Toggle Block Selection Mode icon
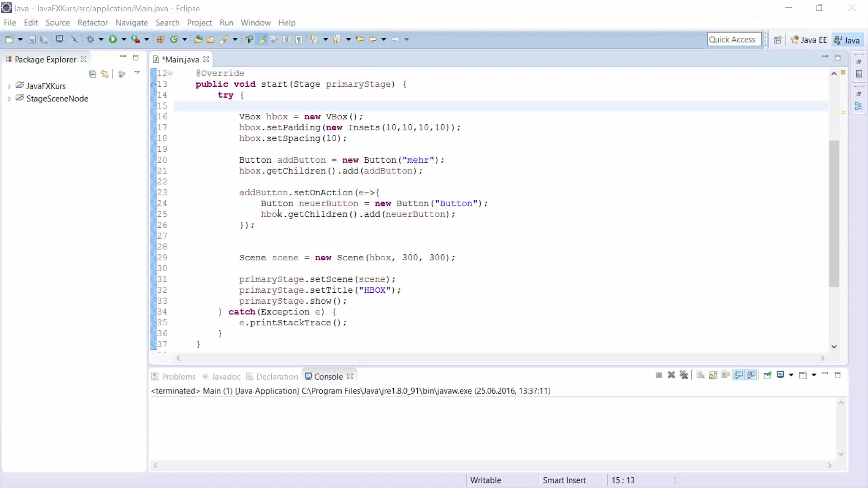The image size is (868, 488). tap(287, 39)
